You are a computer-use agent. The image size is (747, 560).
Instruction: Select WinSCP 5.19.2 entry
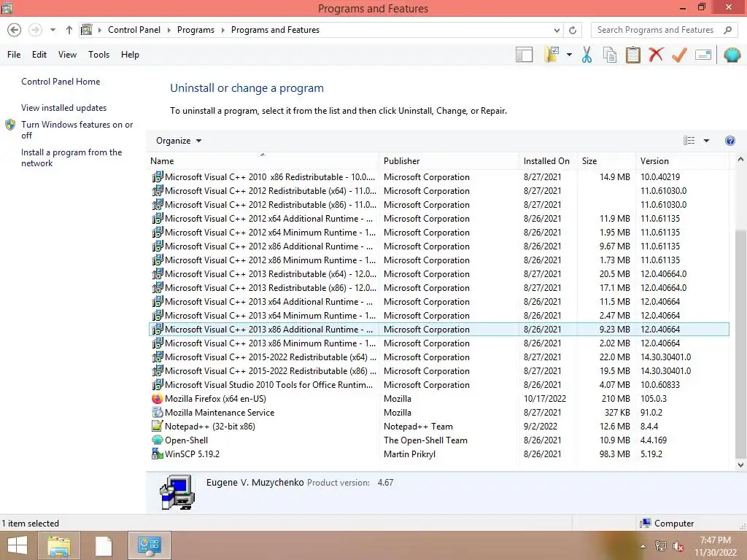coord(438,454)
